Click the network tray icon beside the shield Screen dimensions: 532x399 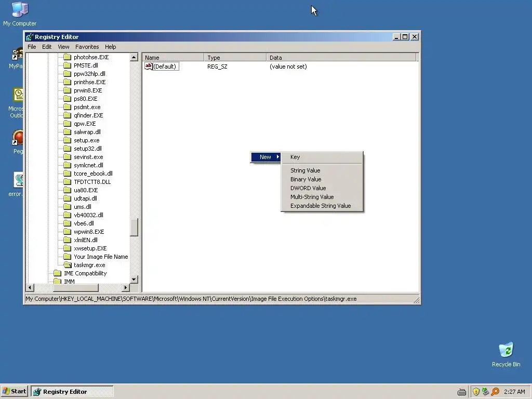pos(486,392)
